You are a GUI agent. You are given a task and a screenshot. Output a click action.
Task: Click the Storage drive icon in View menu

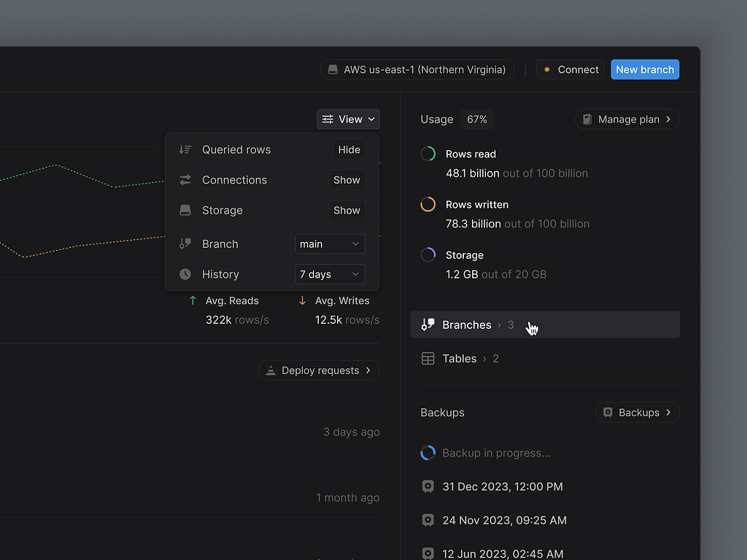(x=185, y=211)
